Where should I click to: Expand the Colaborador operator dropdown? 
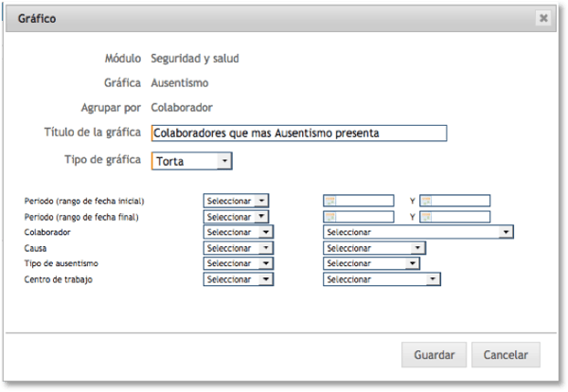coord(239,232)
